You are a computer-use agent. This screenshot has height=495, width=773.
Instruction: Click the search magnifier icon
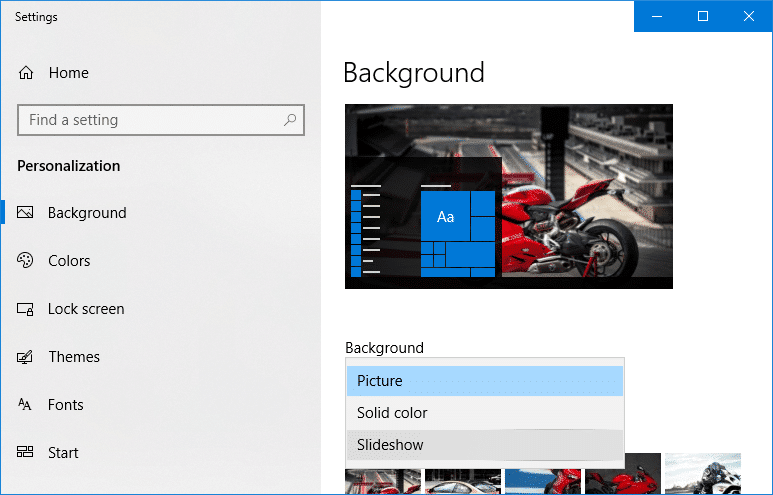[x=290, y=120]
